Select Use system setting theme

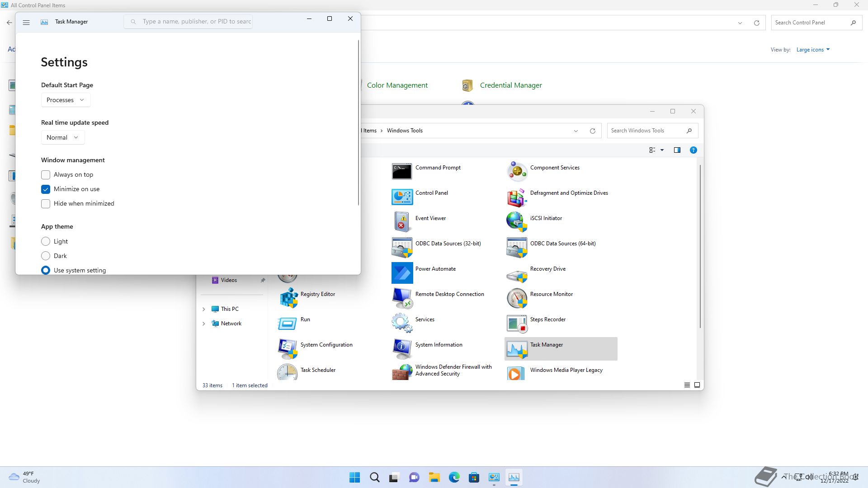click(x=46, y=270)
